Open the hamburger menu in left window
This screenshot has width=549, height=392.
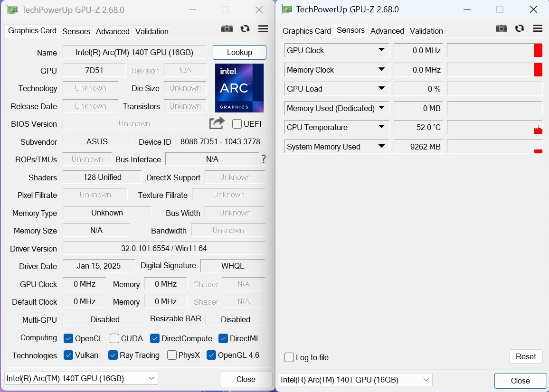[x=263, y=29]
